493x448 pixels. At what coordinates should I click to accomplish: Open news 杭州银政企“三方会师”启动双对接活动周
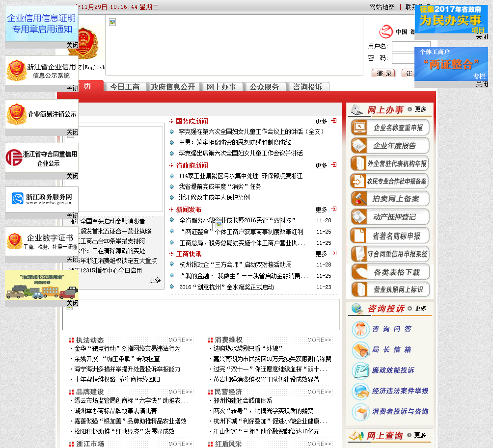(235, 264)
